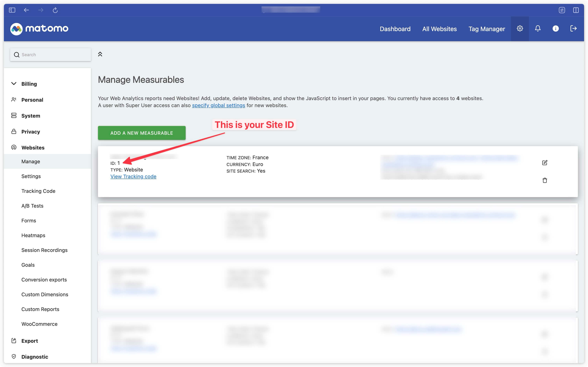Collapse the sidebar navigation panel
Viewport: 588px width, 367px height.
pos(100,54)
